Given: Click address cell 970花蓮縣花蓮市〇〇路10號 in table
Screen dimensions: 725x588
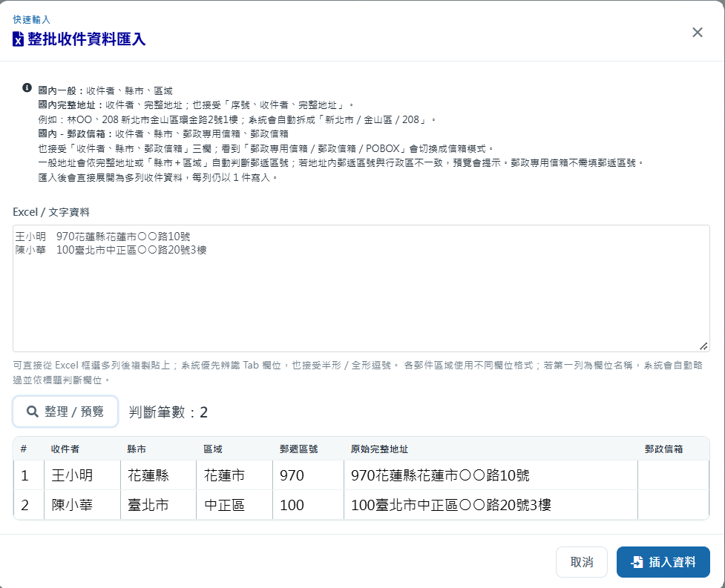Looking at the screenshot, I should tap(491, 475).
